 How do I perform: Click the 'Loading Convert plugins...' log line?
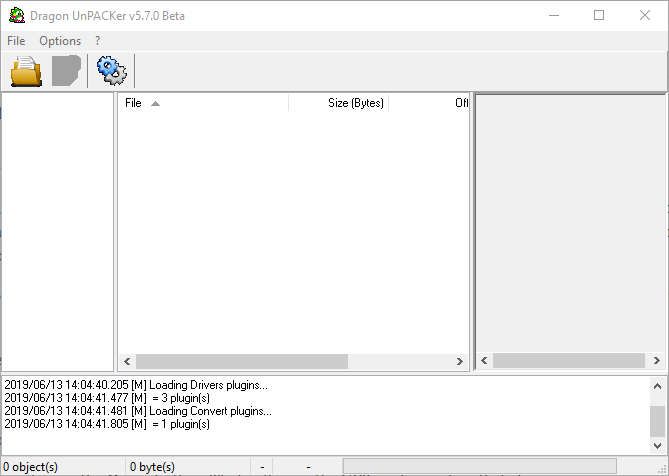click(x=138, y=411)
